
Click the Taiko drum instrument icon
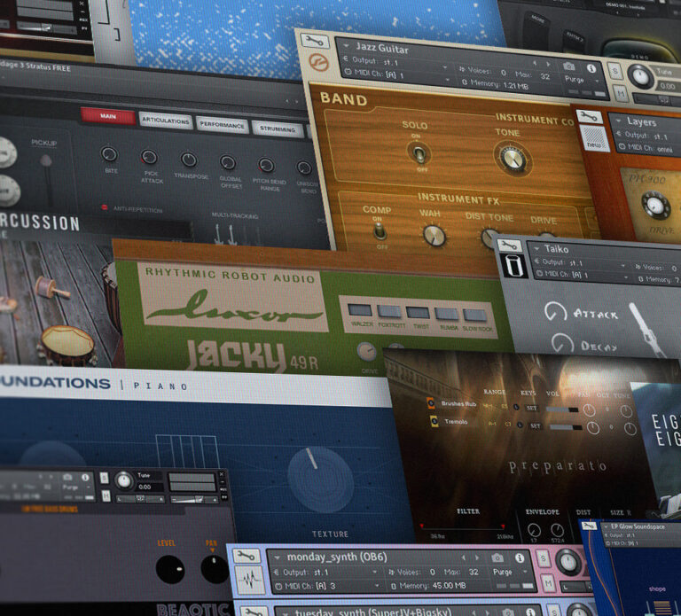(x=513, y=265)
